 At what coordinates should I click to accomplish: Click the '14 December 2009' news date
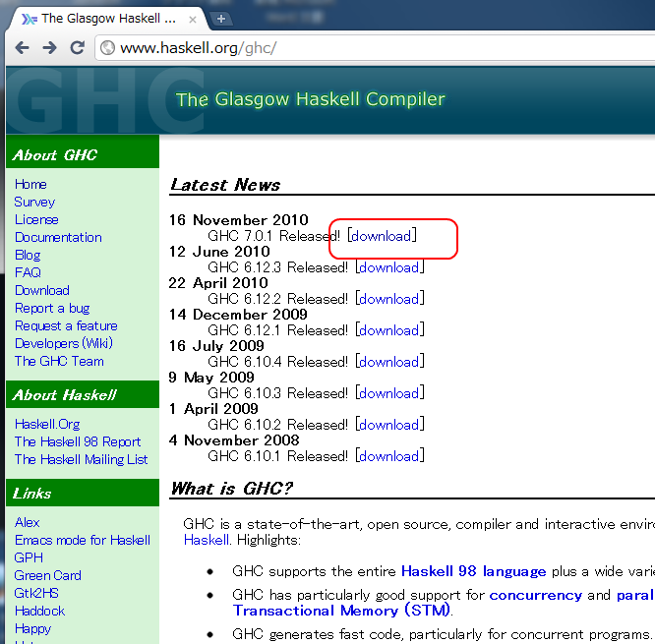238,315
